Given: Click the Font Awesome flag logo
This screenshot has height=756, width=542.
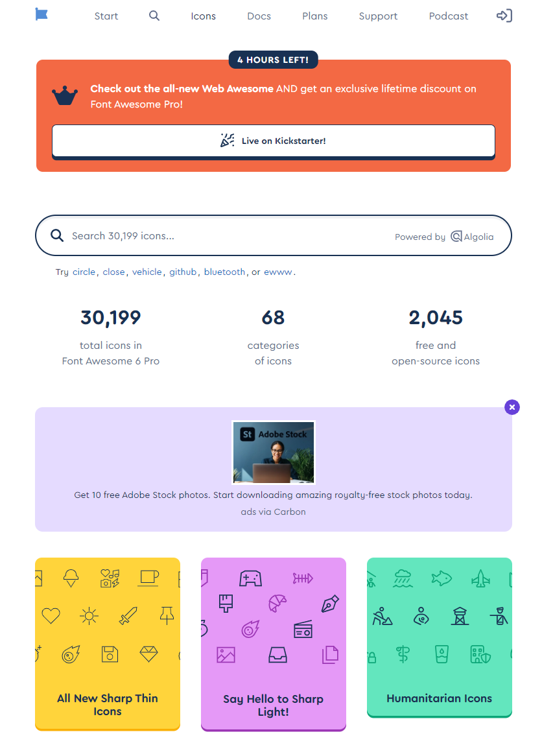Looking at the screenshot, I should coord(41,14).
